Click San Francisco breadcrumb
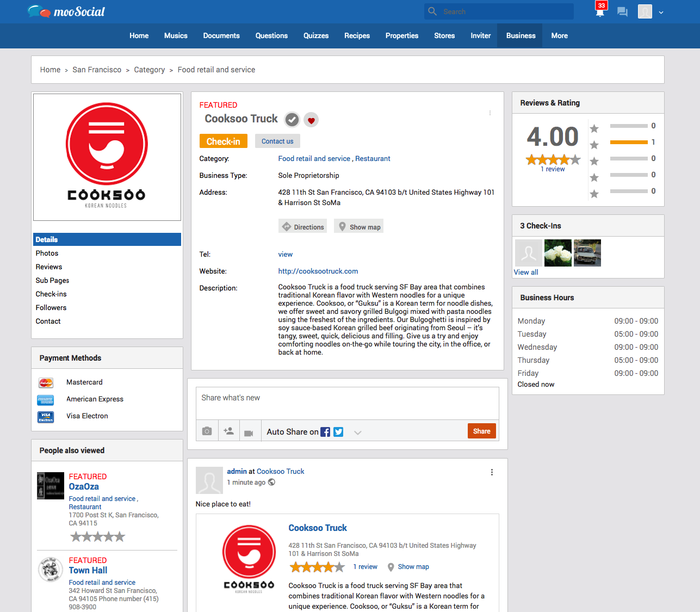Screen dimensions: 700x612 [97, 70]
